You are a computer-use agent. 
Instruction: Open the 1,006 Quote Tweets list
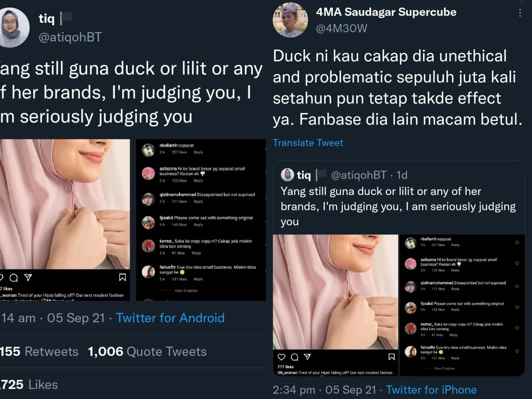click(147, 352)
